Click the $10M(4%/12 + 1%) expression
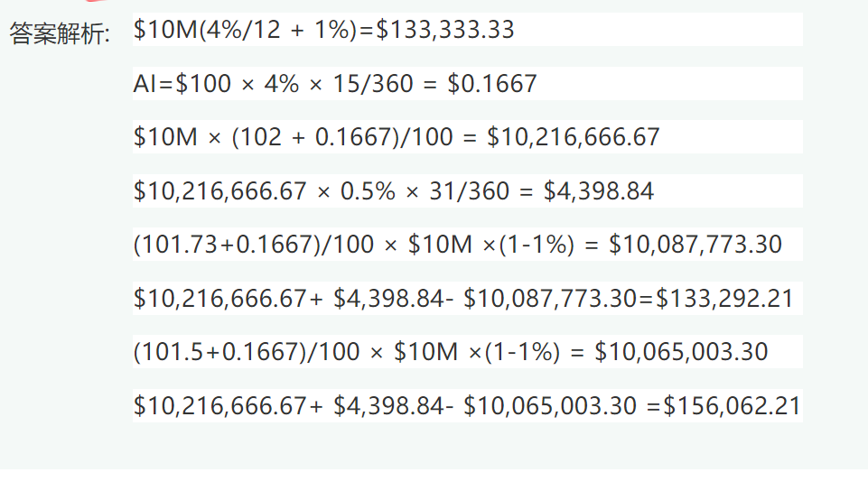 245,30
